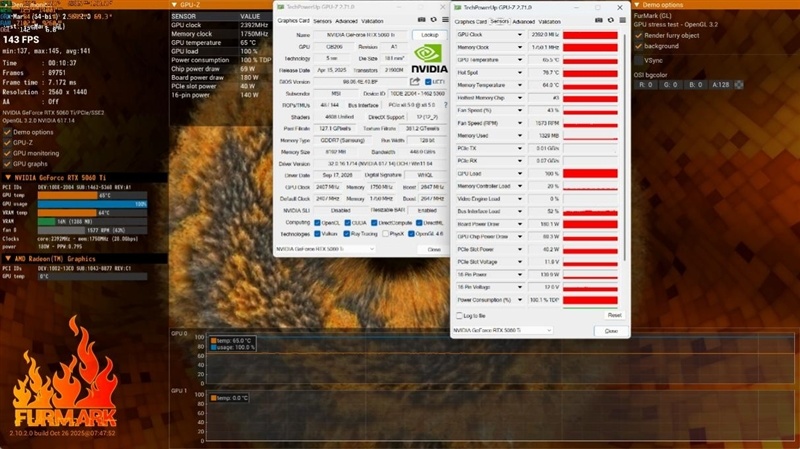The image size is (800, 449).
Task: Click the Lookup button
Action: pos(430,35)
